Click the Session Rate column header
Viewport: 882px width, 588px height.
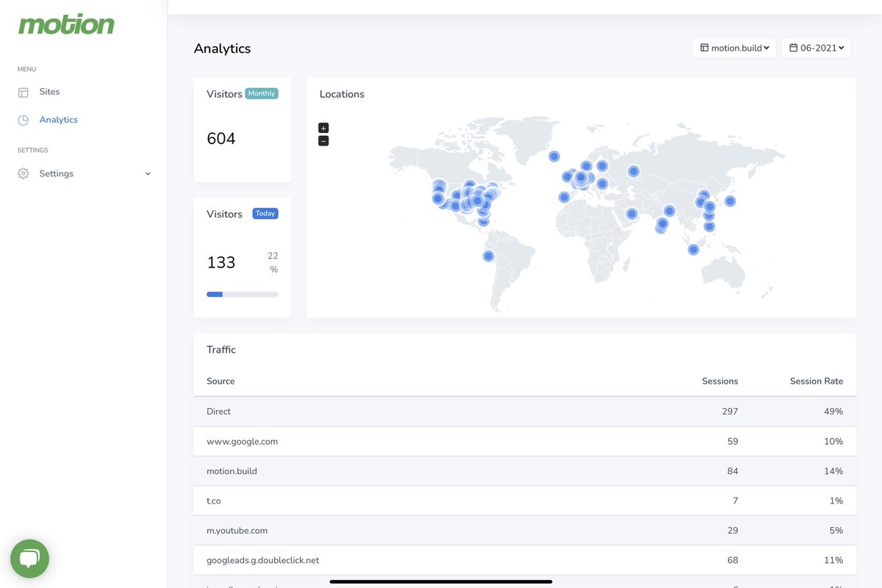pyautogui.click(x=817, y=381)
